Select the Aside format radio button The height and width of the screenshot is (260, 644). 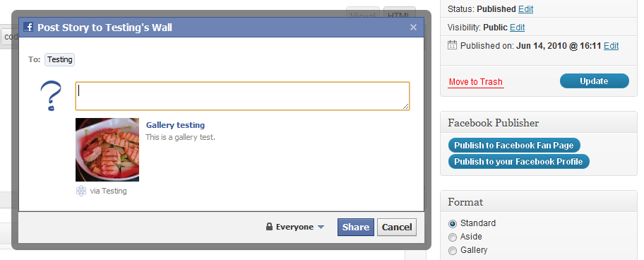tap(453, 237)
